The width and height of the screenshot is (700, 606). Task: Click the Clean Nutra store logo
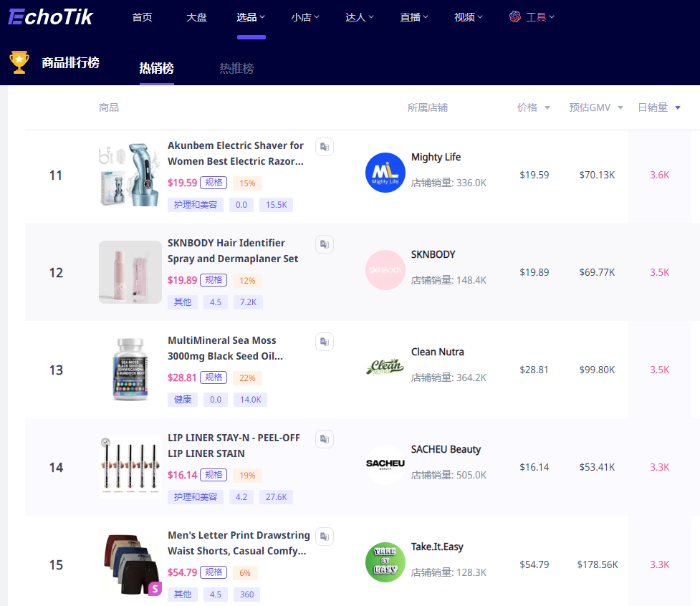click(x=385, y=367)
